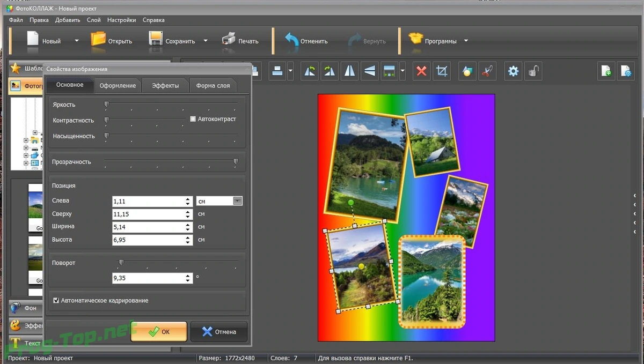This screenshot has width=644, height=364.
Task: Select the crop tool icon
Action: click(442, 71)
